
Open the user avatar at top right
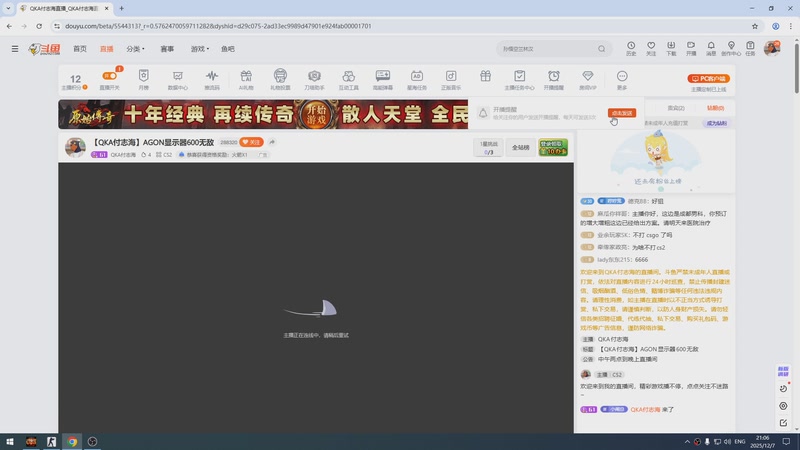coord(772,48)
